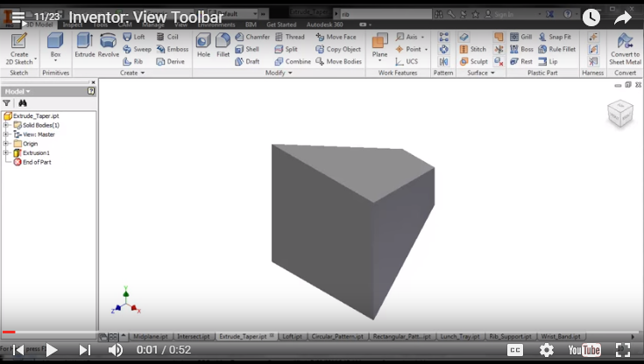Click the red video progress bar
The image size is (644, 364).
pos(9,332)
